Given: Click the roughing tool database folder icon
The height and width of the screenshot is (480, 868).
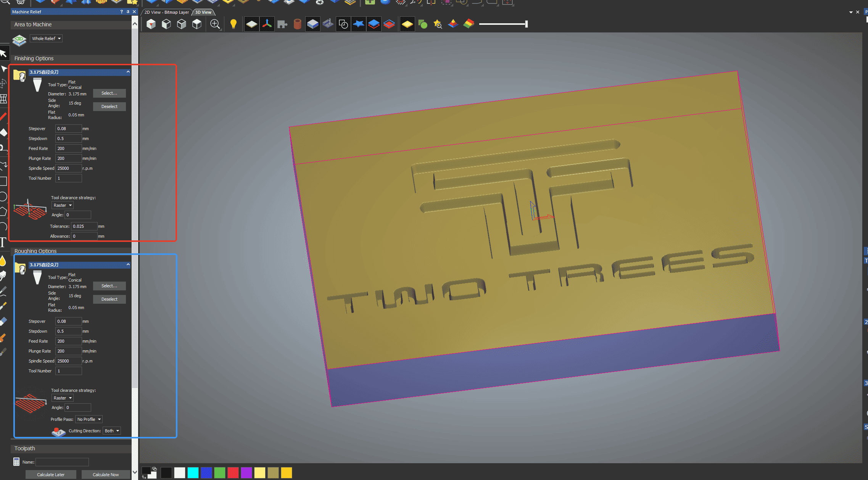Looking at the screenshot, I should click(x=20, y=268).
